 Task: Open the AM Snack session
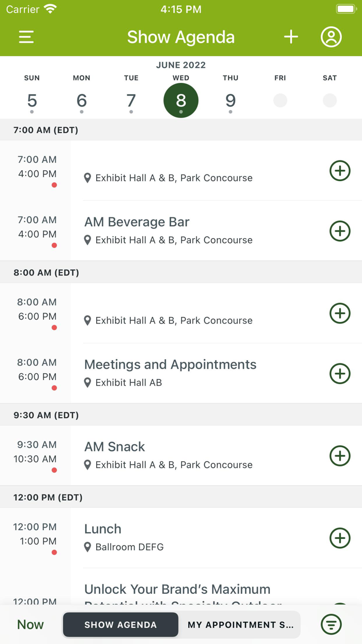coord(115,447)
